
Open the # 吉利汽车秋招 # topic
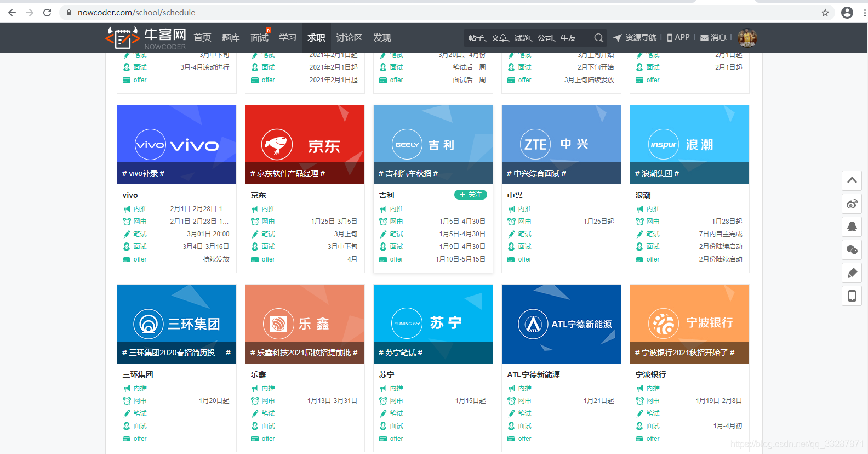click(408, 173)
